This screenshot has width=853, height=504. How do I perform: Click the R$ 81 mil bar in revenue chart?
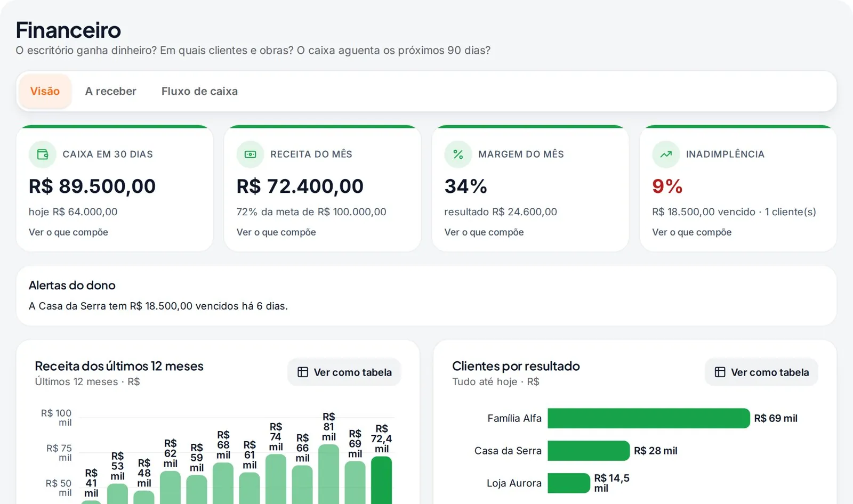329,474
